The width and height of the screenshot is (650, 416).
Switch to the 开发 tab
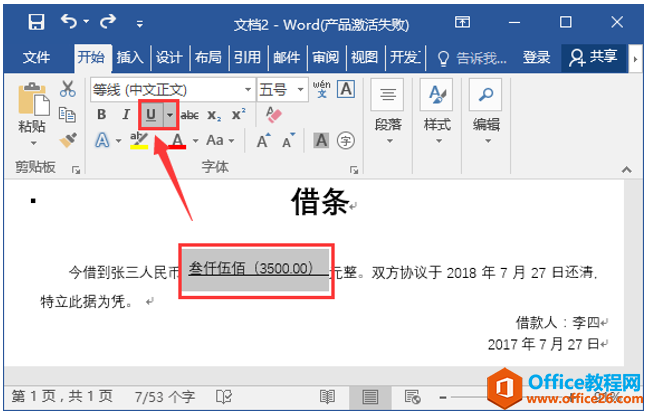click(405, 57)
